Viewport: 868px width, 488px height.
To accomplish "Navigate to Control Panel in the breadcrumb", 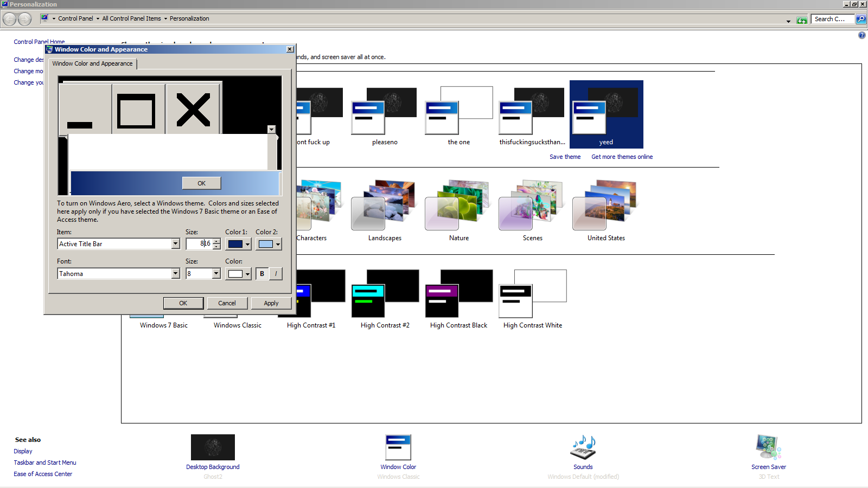I will coord(75,18).
